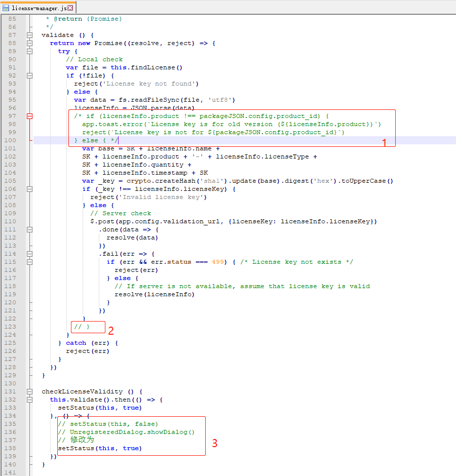
Task: Click line number 138 in the gutter
Action: [x=10, y=448]
